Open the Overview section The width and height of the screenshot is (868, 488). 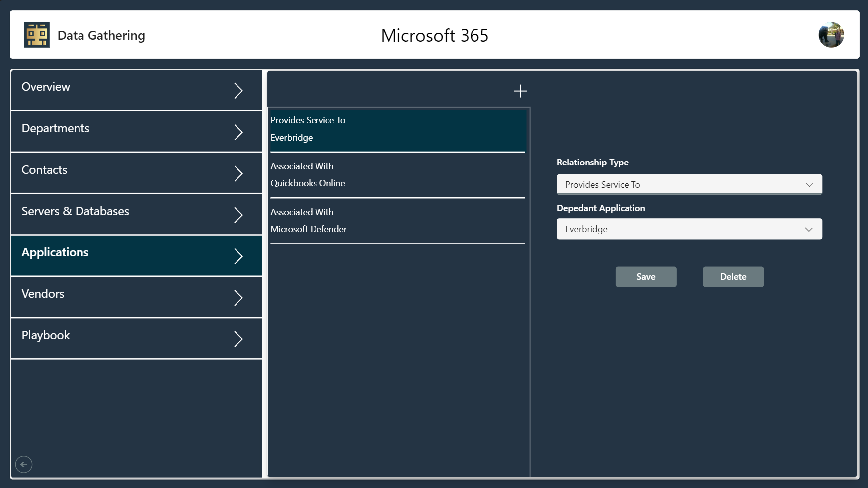(137, 90)
